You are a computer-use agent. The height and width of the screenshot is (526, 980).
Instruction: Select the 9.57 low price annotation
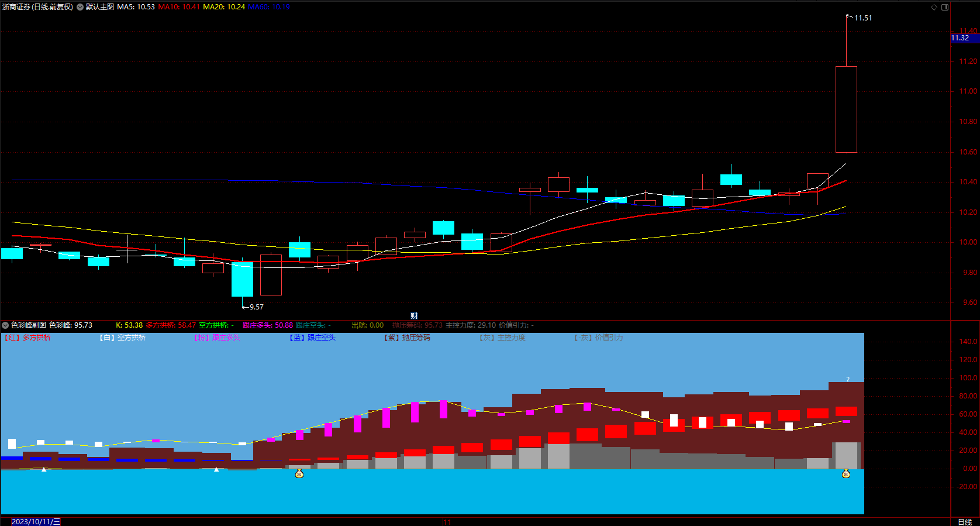(256, 307)
